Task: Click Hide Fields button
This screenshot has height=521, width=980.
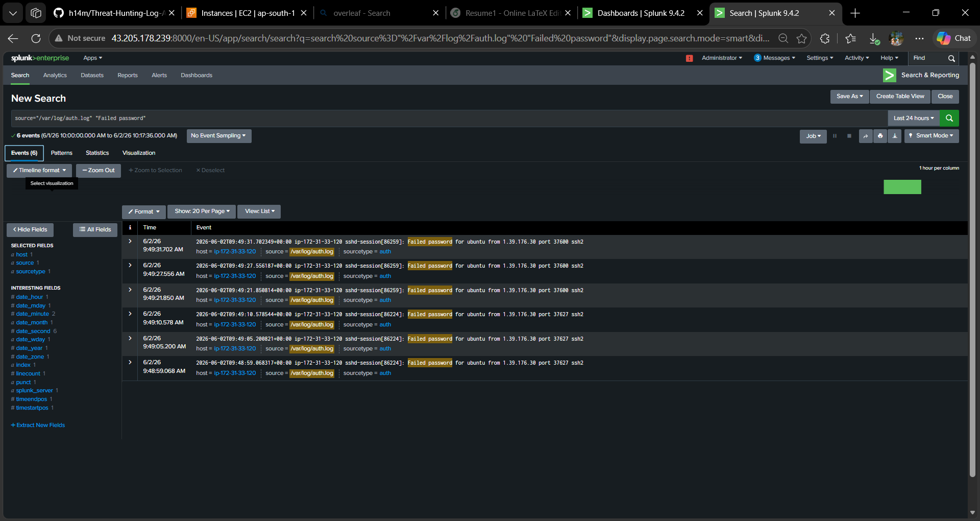Action: pos(30,230)
